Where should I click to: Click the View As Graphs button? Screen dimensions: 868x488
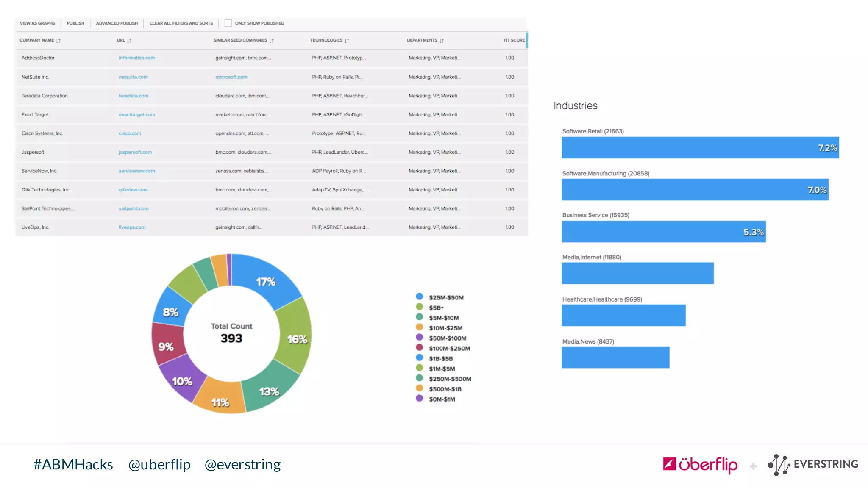coord(37,23)
